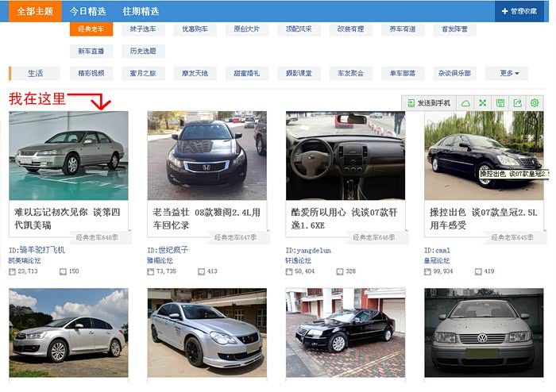Click the comment icon beside 150
The height and width of the screenshot is (392, 556).
63,271
